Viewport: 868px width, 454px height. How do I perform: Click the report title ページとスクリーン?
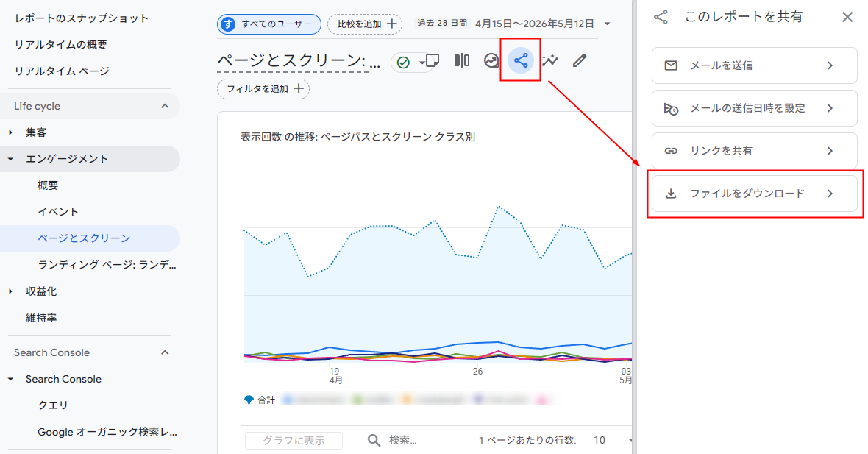pyautogui.click(x=299, y=61)
